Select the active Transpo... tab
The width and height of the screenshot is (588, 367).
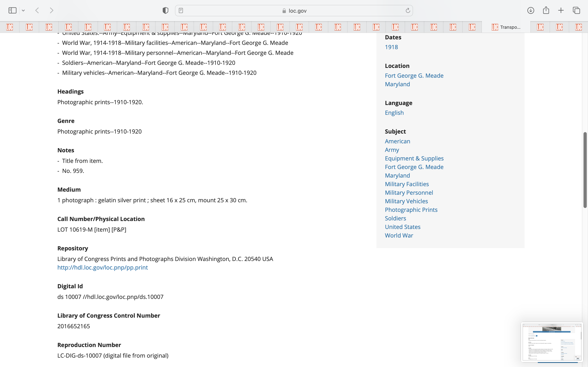pos(506,27)
